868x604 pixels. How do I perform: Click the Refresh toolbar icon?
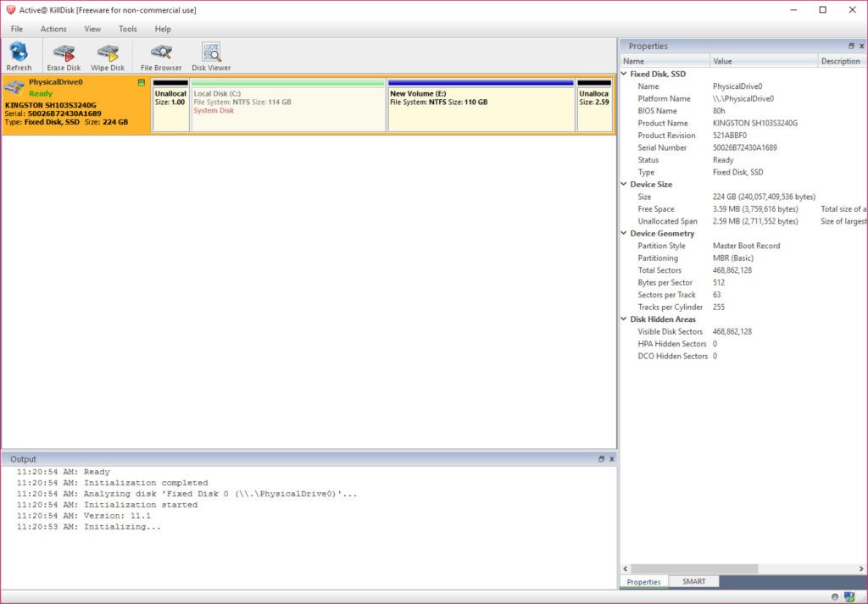tap(19, 56)
